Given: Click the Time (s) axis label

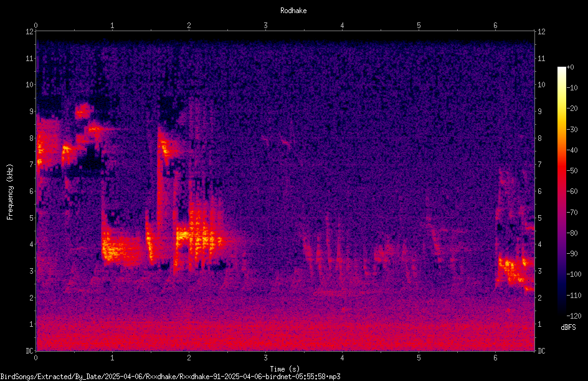Looking at the screenshot, I should 285,369.
